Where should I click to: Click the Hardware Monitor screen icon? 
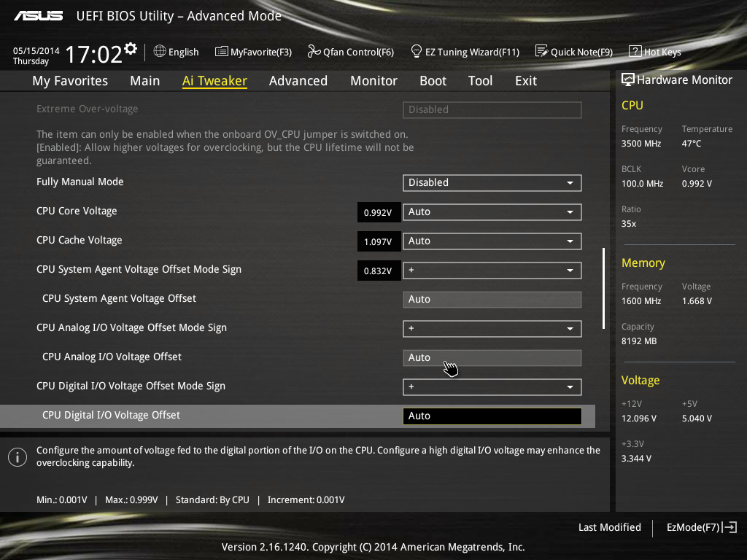pyautogui.click(x=628, y=79)
